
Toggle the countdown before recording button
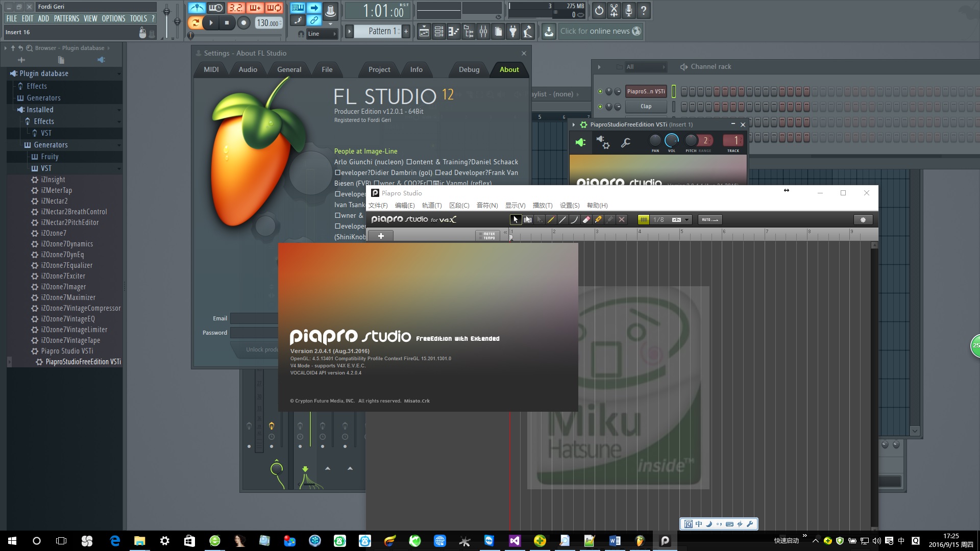pos(236,8)
